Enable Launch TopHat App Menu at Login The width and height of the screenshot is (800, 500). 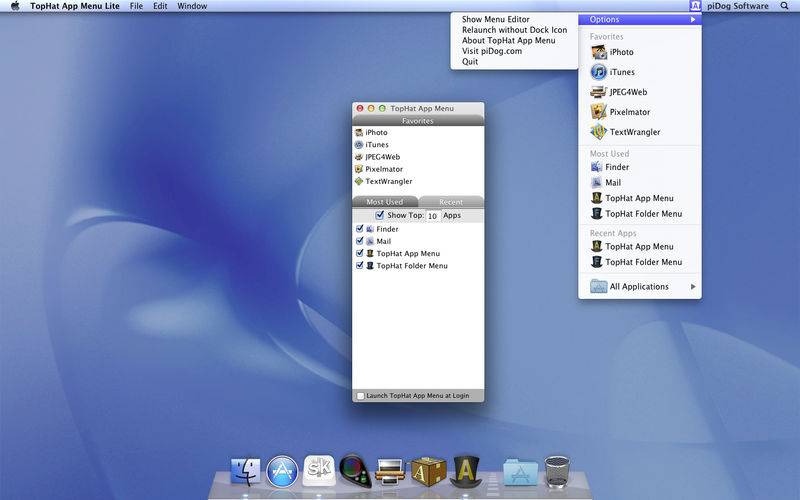pyautogui.click(x=361, y=396)
